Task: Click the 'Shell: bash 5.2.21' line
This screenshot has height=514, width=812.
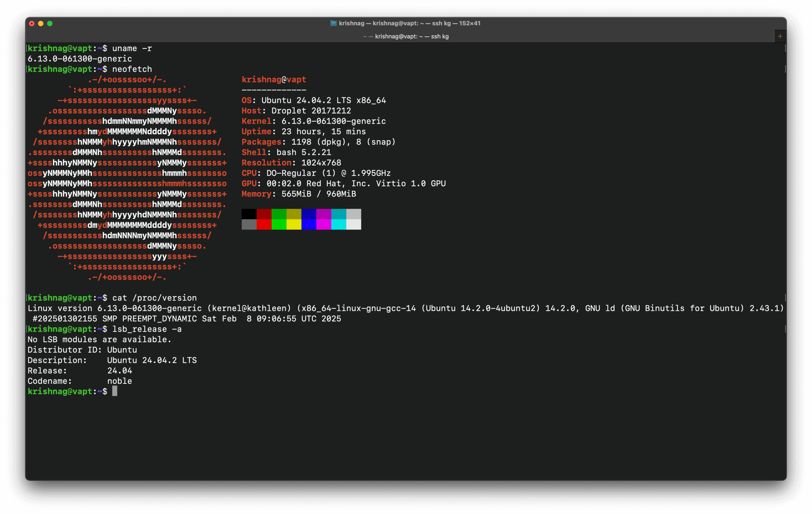Action: point(287,152)
